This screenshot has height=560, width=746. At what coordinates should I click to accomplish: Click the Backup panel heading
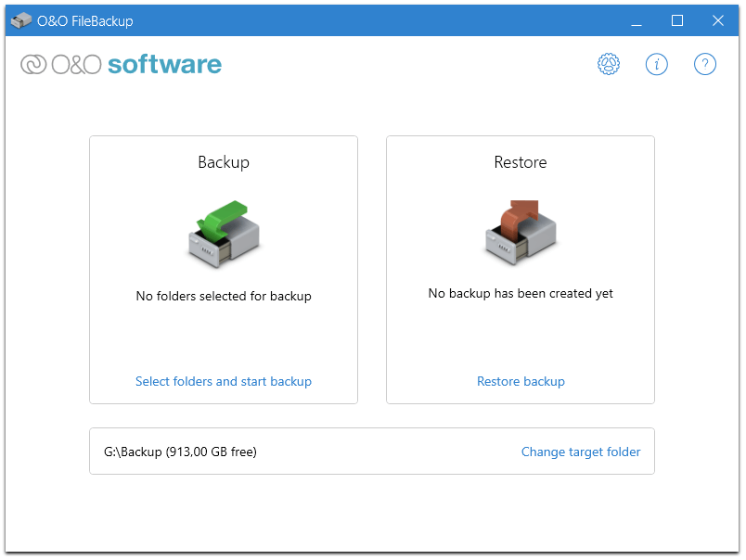point(224,162)
